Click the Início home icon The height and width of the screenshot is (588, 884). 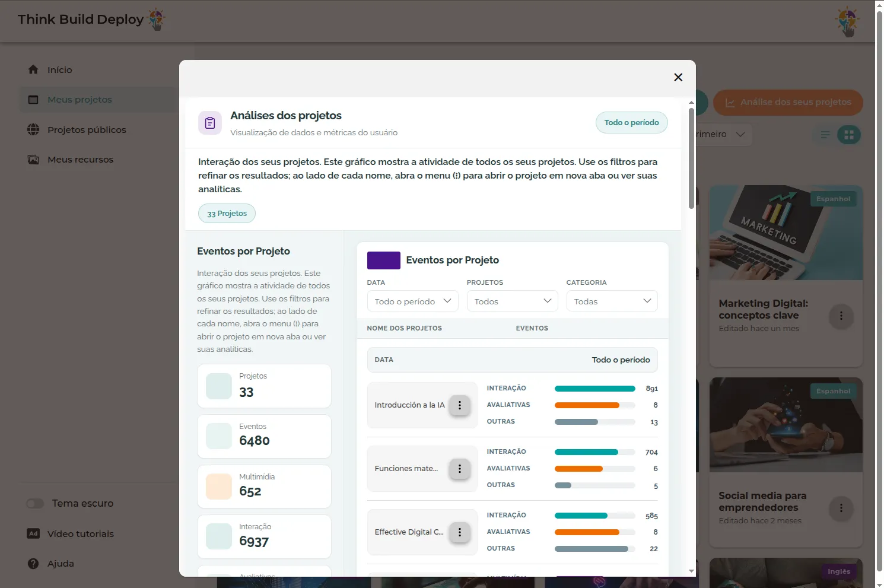point(33,69)
